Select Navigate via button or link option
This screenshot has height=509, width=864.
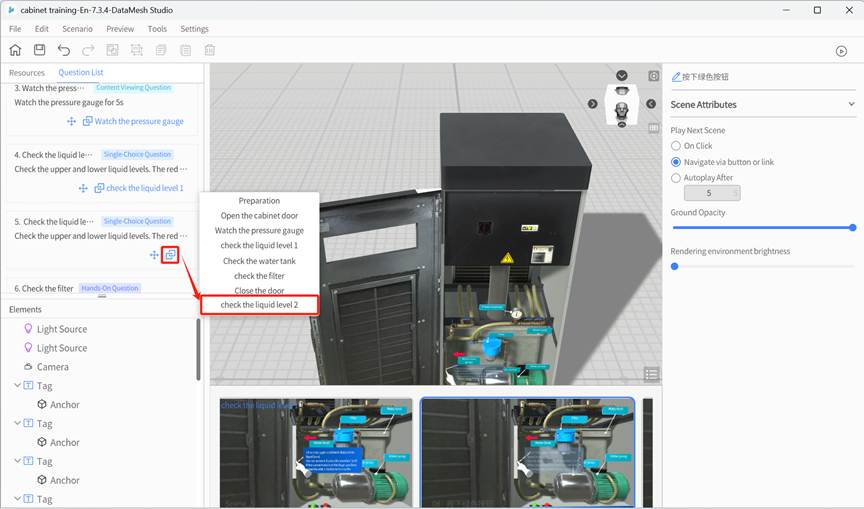click(x=676, y=162)
